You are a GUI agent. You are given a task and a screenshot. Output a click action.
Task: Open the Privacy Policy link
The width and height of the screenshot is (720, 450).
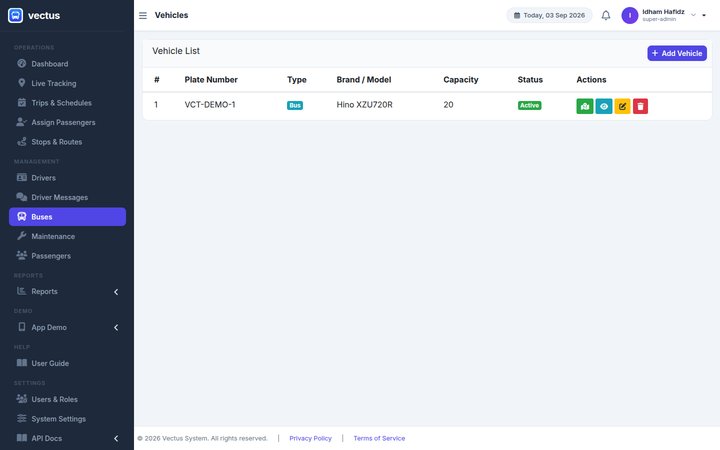310,439
